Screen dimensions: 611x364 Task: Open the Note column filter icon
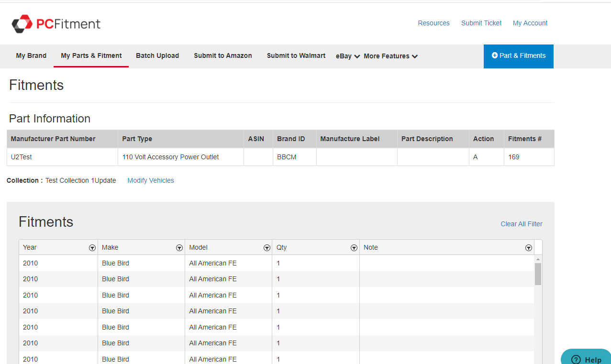(529, 248)
